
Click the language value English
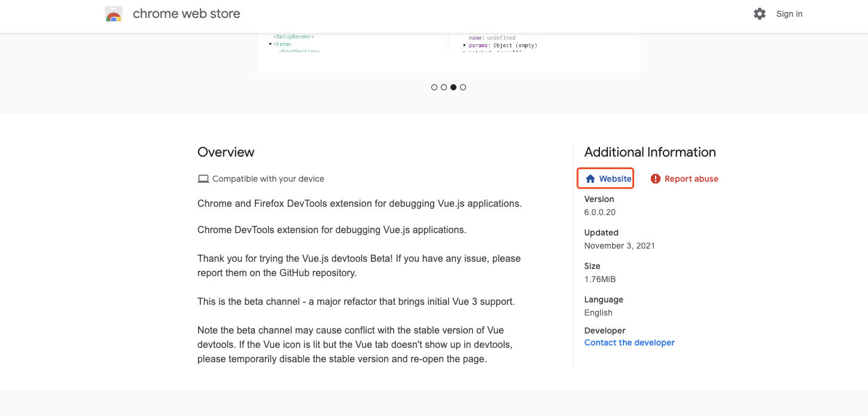coord(598,313)
